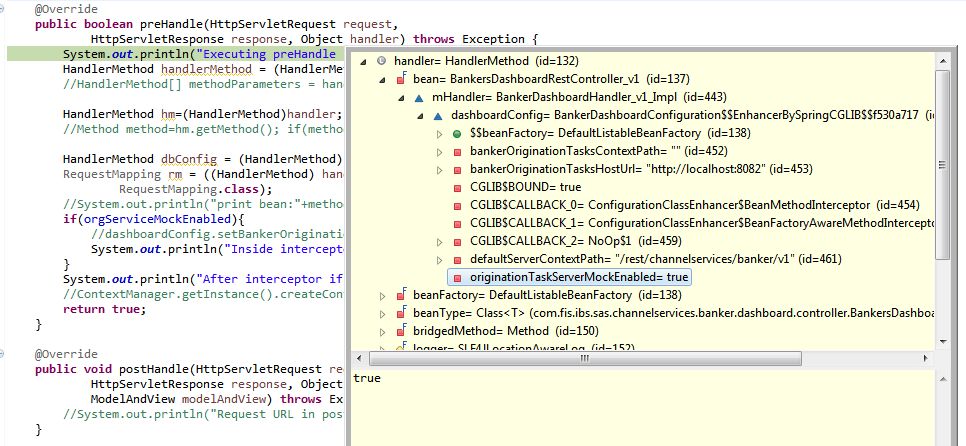Select the defaultServerContextPath row
Viewport: 966px width, 446px height.
click(656, 259)
